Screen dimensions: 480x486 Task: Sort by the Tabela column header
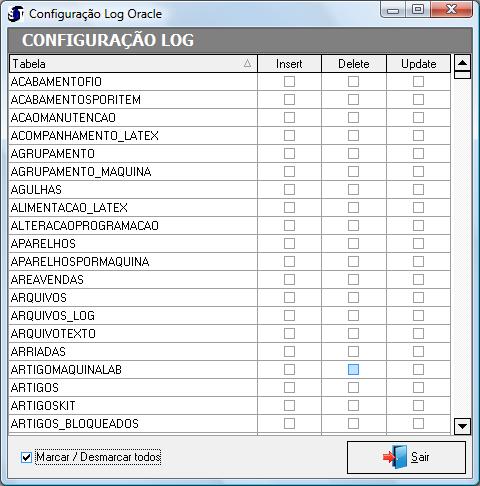(133, 64)
